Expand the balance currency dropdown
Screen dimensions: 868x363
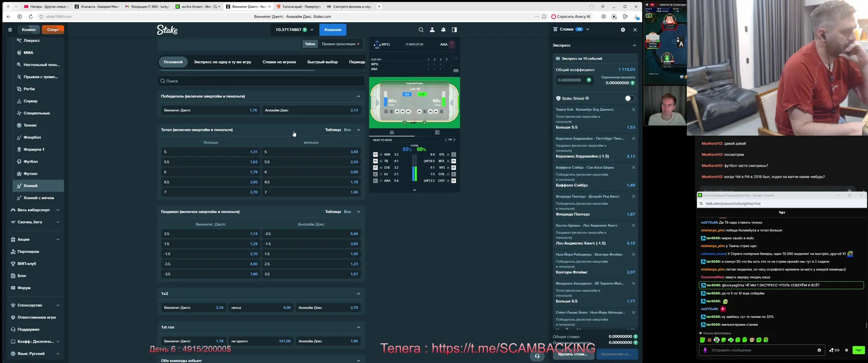312,30
